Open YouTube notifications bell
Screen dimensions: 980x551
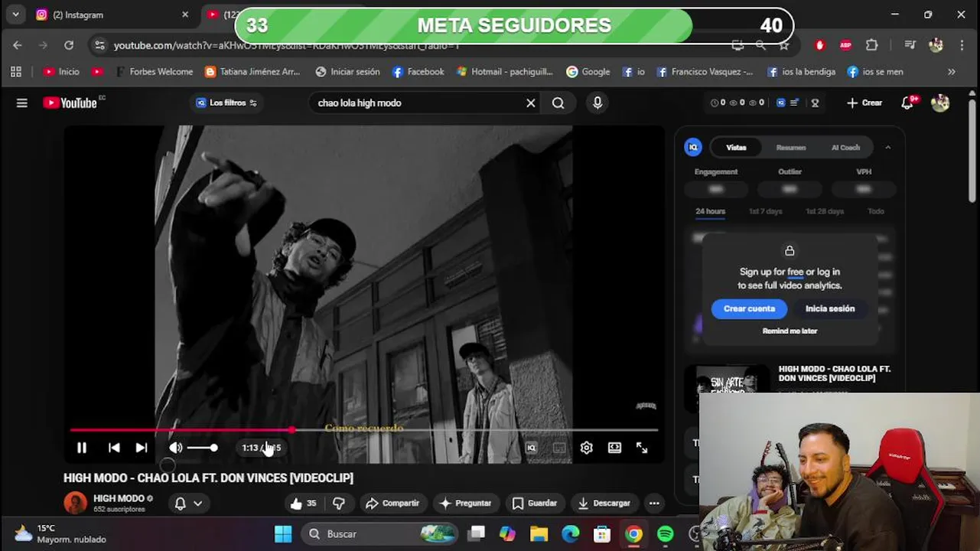tap(908, 103)
